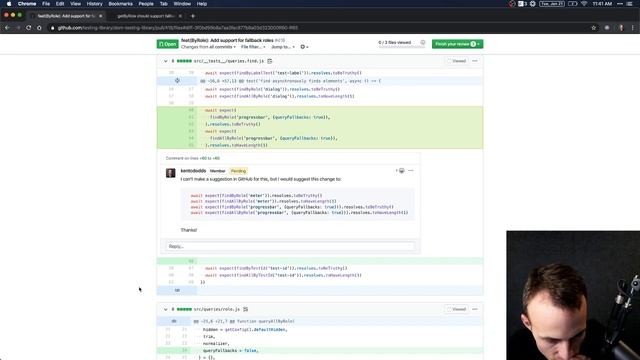Open the Jump to dropdown

pos(283,47)
